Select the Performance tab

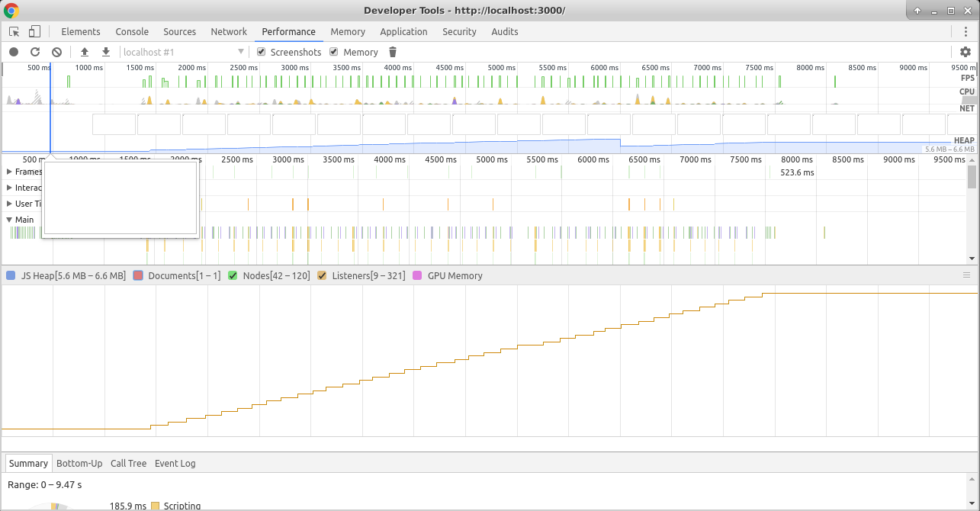coord(288,31)
